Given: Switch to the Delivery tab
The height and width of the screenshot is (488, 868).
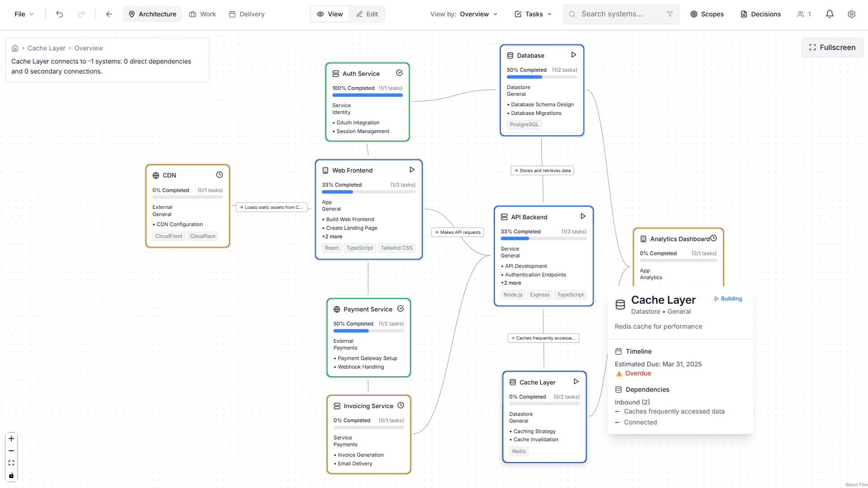Looking at the screenshot, I should click(246, 14).
